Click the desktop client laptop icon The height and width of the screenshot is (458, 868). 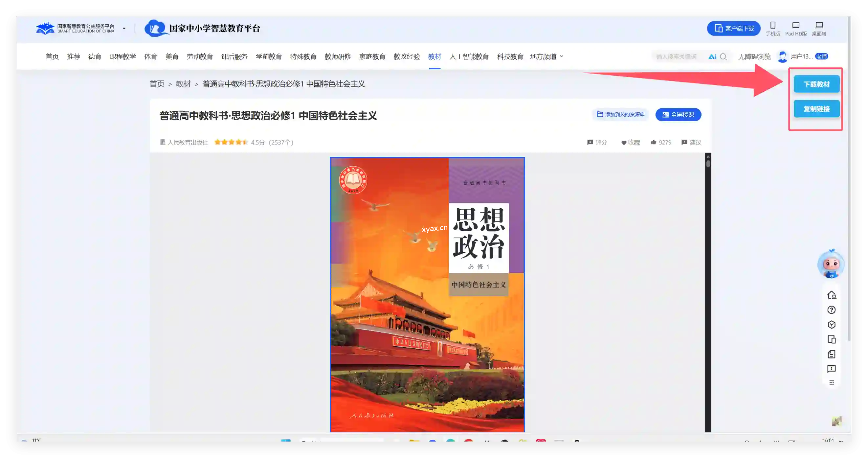tap(819, 26)
